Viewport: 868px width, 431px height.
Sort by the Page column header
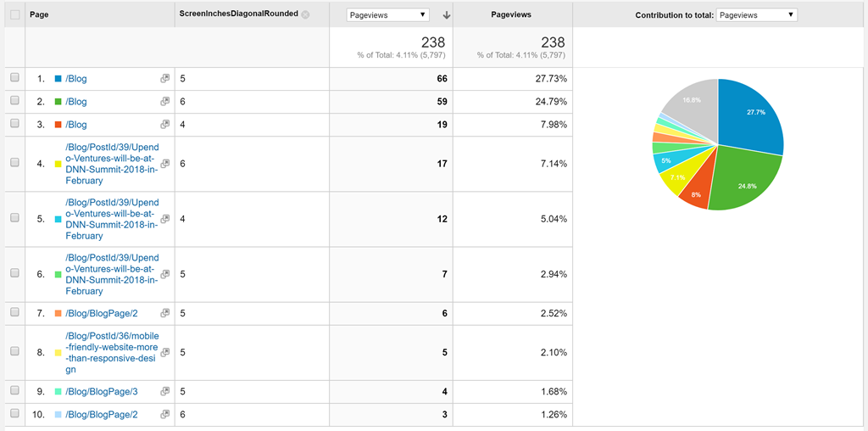pyautogui.click(x=39, y=15)
